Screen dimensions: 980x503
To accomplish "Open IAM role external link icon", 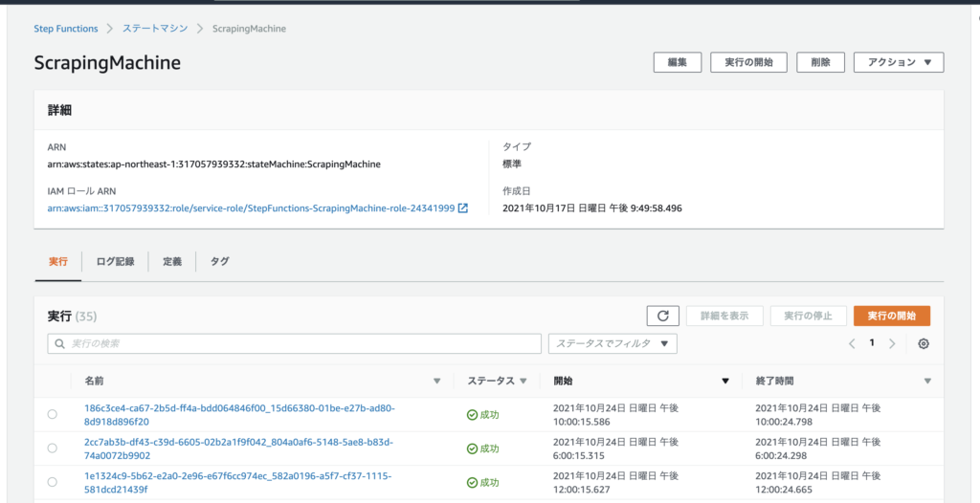I will (x=462, y=208).
